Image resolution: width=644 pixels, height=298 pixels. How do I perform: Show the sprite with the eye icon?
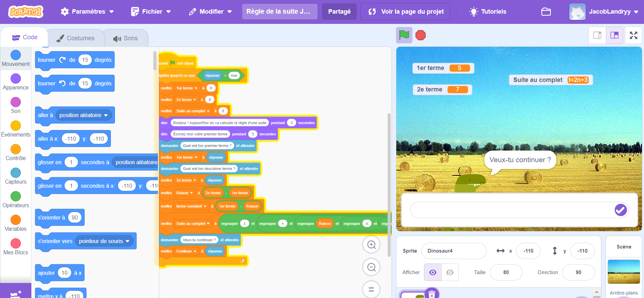pyautogui.click(x=433, y=272)
